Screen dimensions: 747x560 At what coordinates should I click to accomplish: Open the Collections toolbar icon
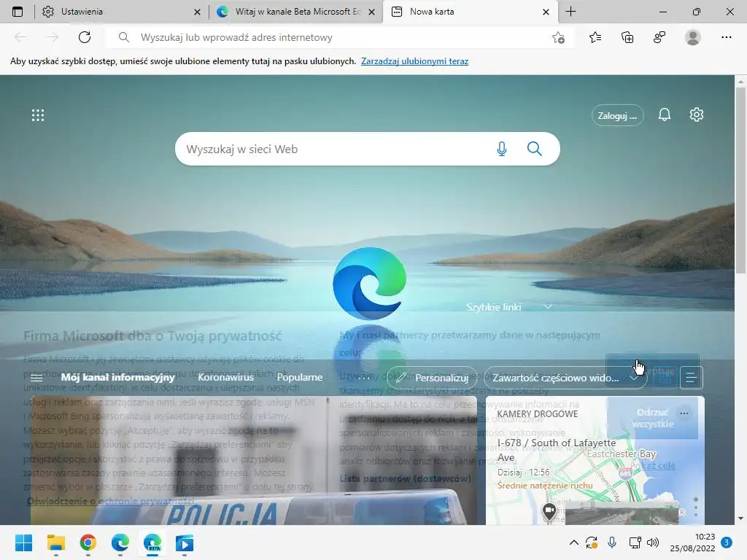pyautogui.click(x=627, y=37)
